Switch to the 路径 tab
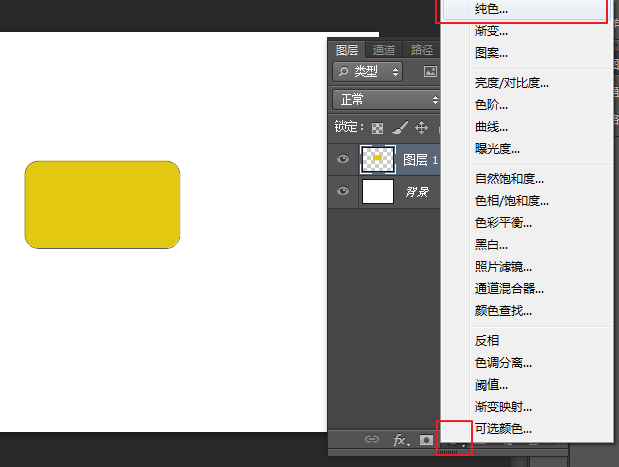Viewport: 619px width, 467px height. coord(422,50)
